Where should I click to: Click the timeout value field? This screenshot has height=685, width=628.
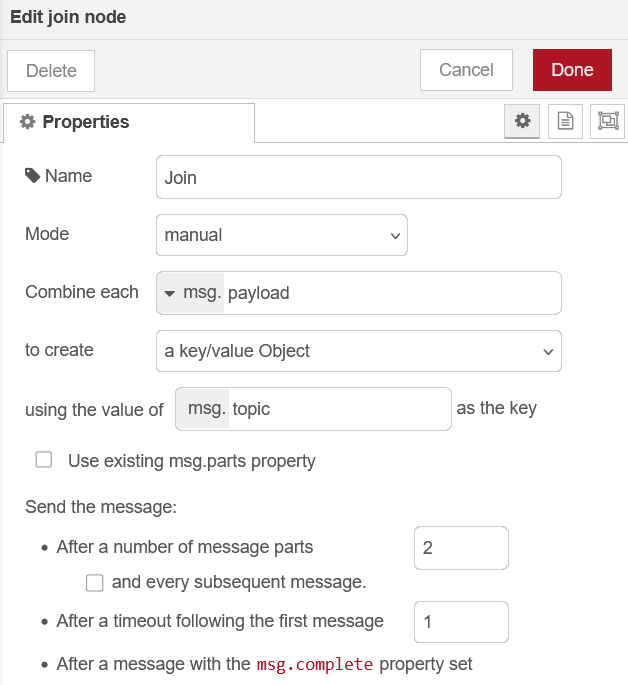[x=461, y=622]
